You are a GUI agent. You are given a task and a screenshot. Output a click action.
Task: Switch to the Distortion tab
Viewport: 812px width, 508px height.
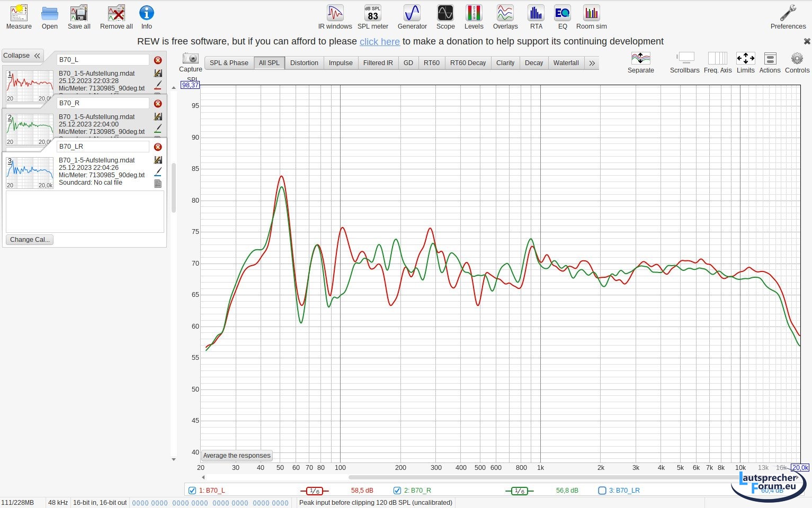(304, 63)
